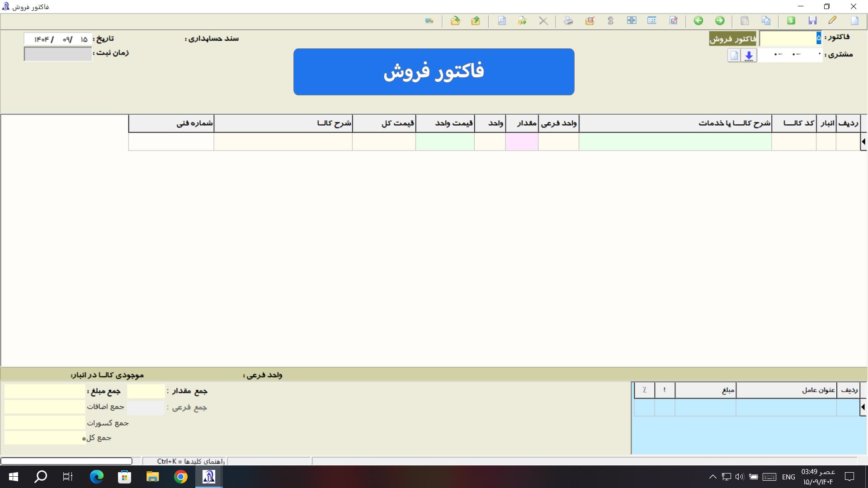Viewport: 868px width, 488px height.
Task: Go to next invoice with right green arrow
Action: tap(720, 21)
